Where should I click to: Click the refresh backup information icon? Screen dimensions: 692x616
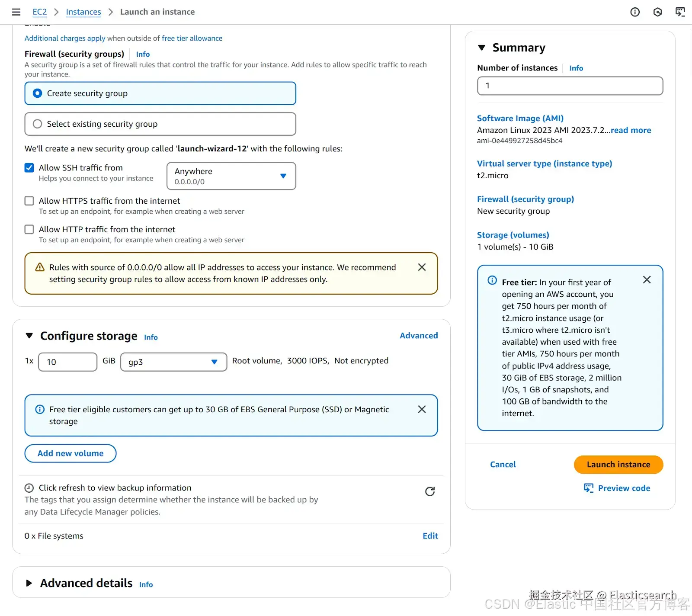430,491
